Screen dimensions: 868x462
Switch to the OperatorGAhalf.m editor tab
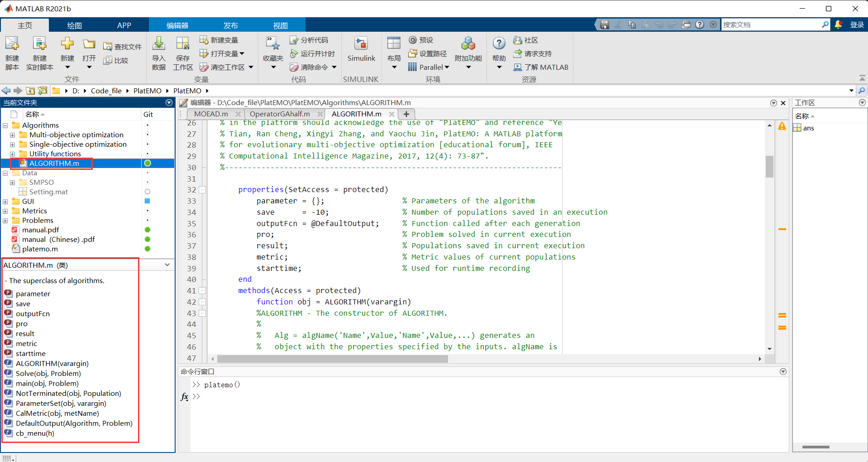point(280,114)
